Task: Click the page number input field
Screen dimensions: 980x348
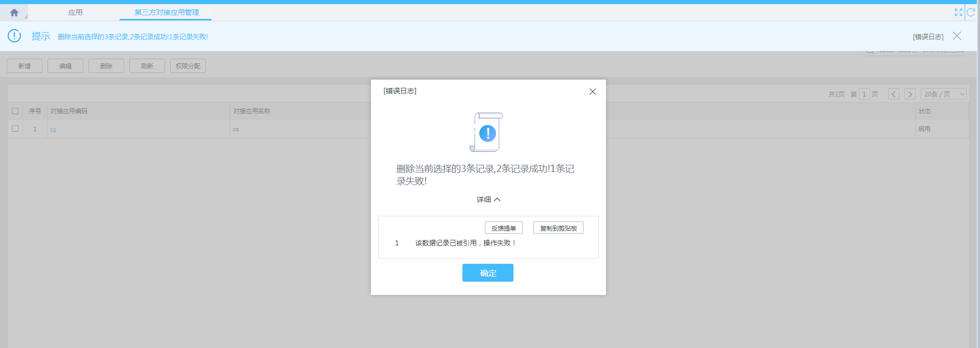Action: [864, 94]
